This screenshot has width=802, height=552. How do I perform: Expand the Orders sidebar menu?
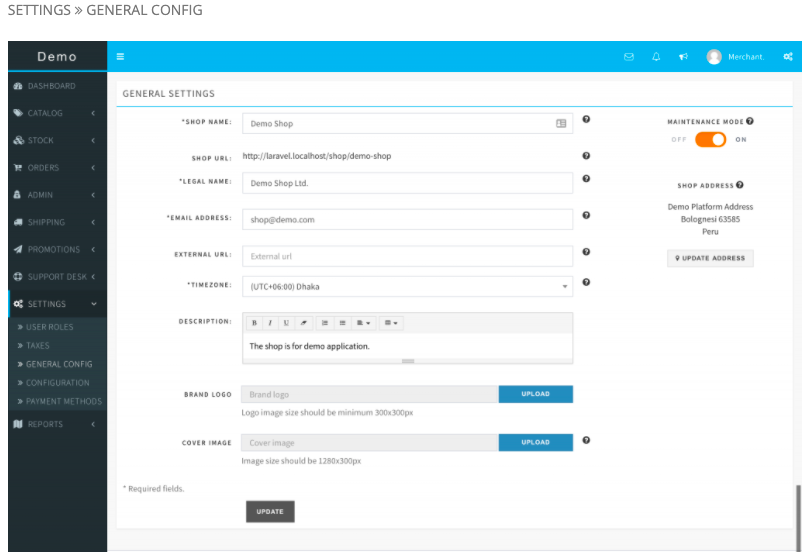coord(57,168)
